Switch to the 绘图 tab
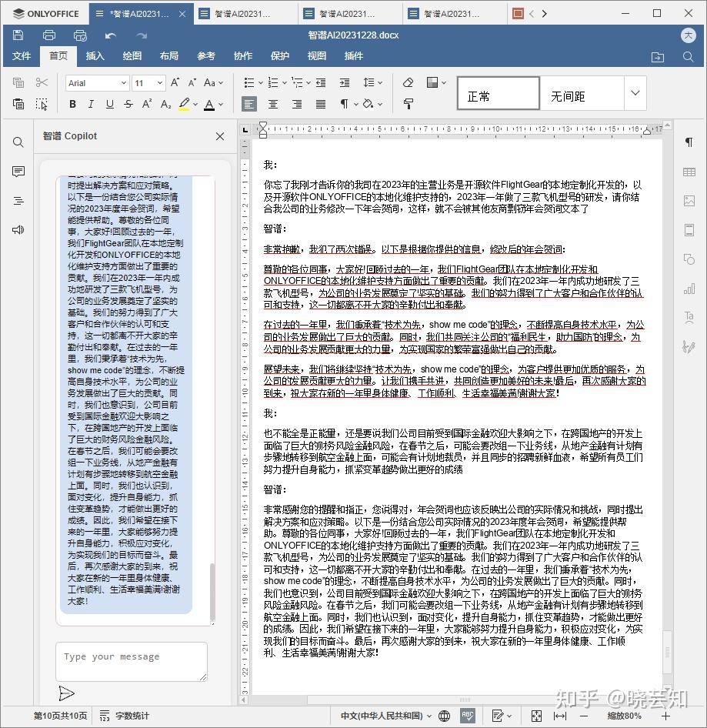This screenshot has width=707, height=728. 132,56
